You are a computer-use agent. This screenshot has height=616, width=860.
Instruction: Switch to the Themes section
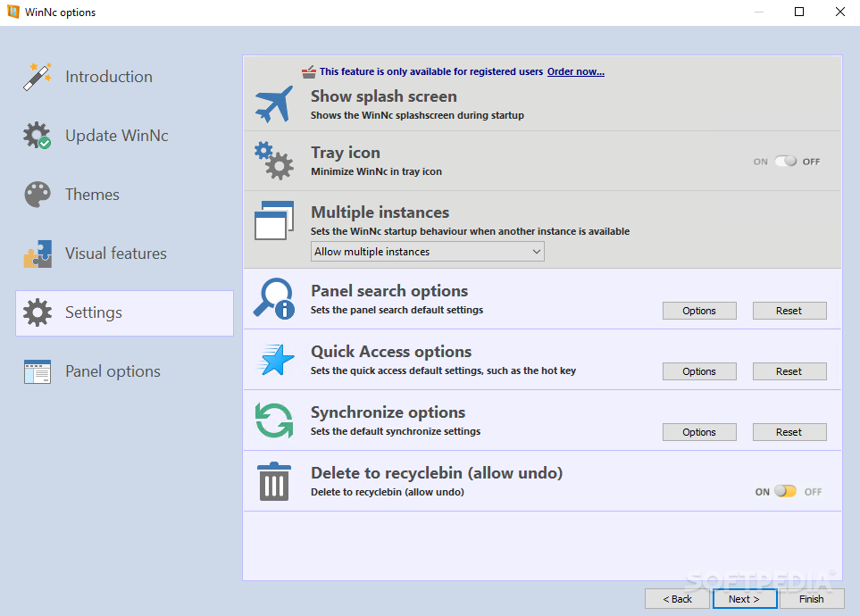tap(124, 195)
